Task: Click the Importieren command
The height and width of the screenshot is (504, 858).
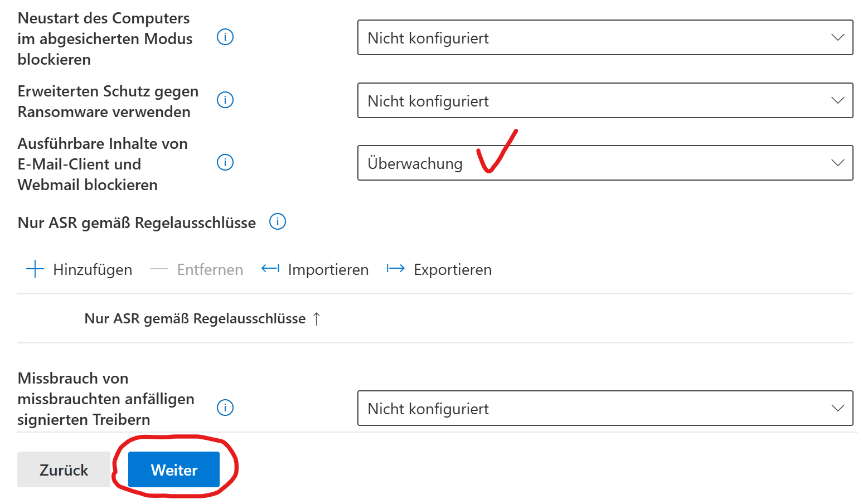Action: click(x=328, y=270)
